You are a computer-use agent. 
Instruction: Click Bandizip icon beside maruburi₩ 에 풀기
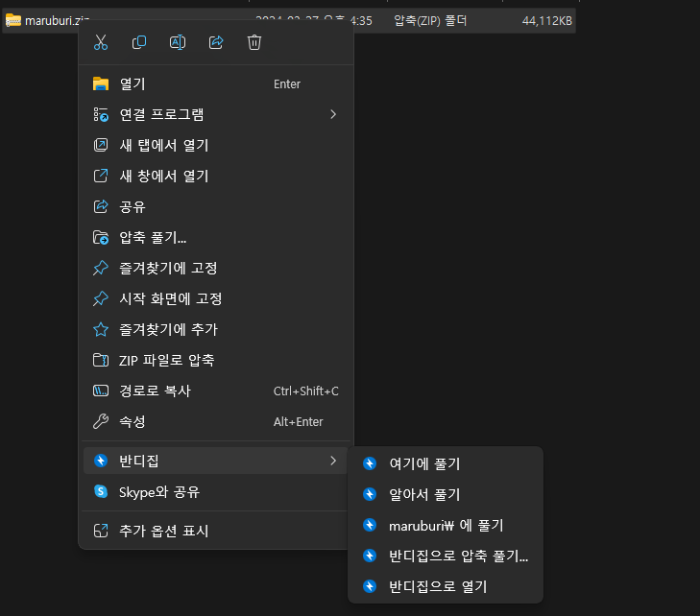(x=370, y=525)
